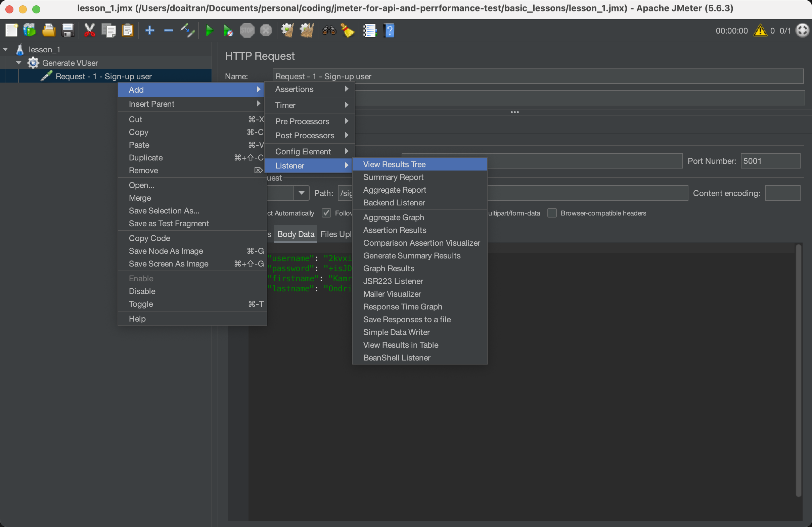Choose Aggregate Report listener
812x527 pixels.
tap(419, 190)
